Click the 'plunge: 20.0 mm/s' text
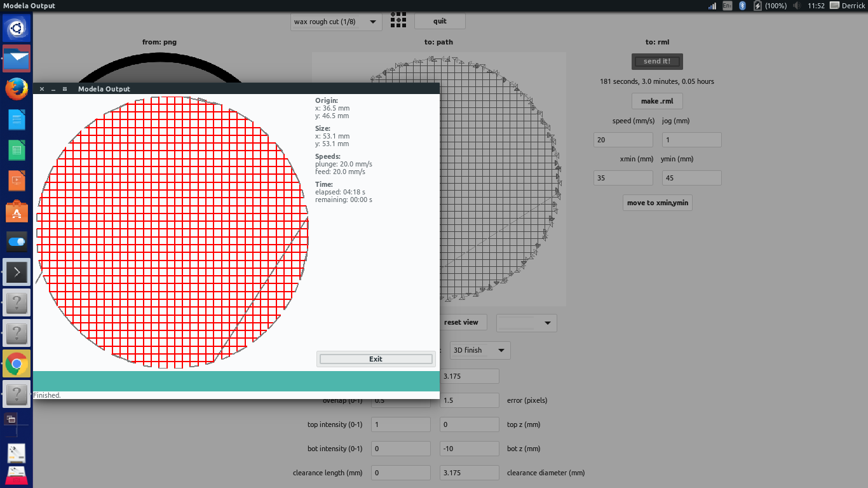 click(x=344, y=164)
